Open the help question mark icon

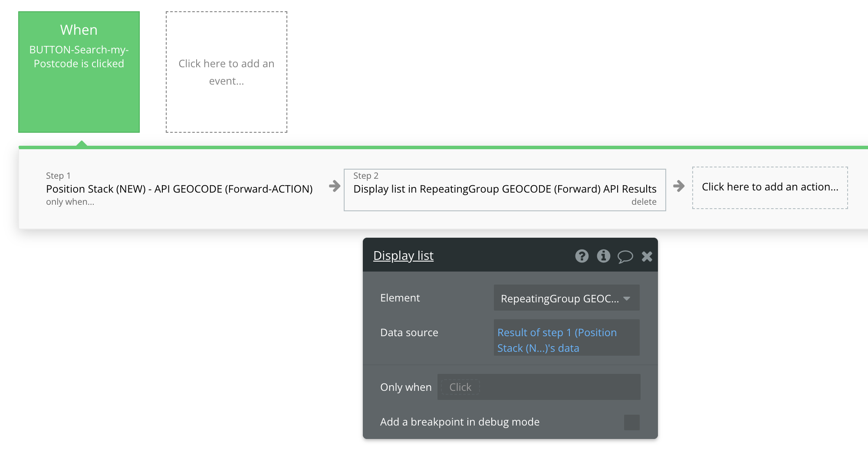(x=582, y=256)
